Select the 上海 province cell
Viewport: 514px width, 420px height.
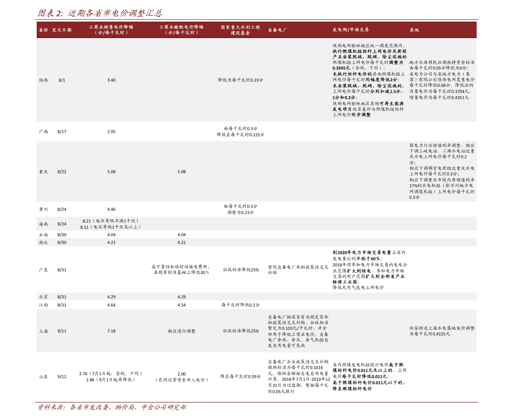(x=43, y=331)
